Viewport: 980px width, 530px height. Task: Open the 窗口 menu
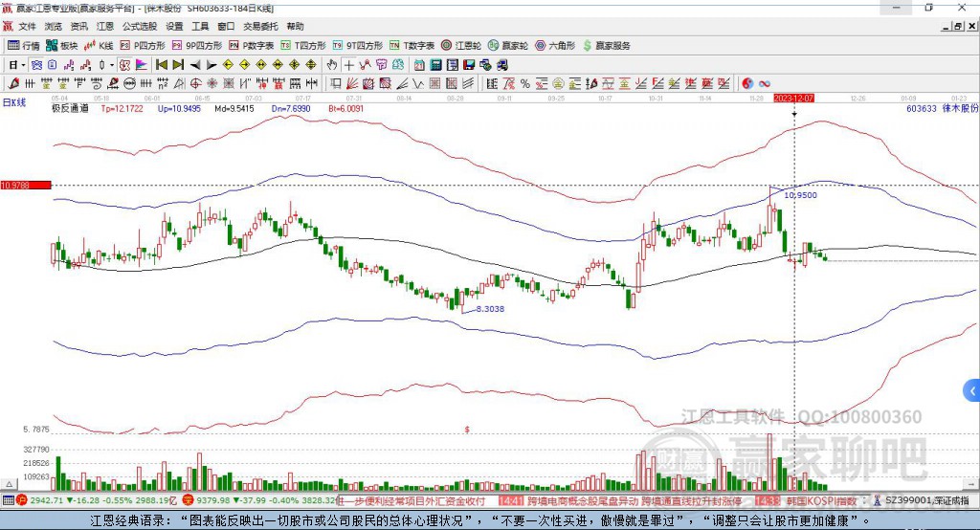(x=226, y=26)
